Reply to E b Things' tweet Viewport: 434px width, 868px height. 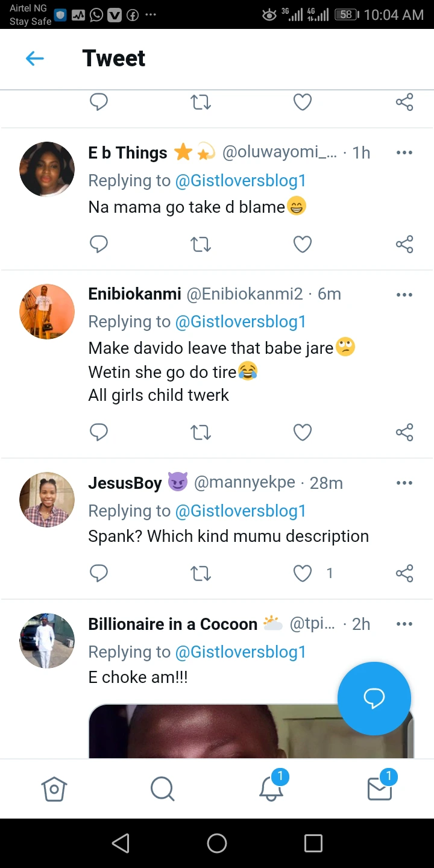(98, 244)
